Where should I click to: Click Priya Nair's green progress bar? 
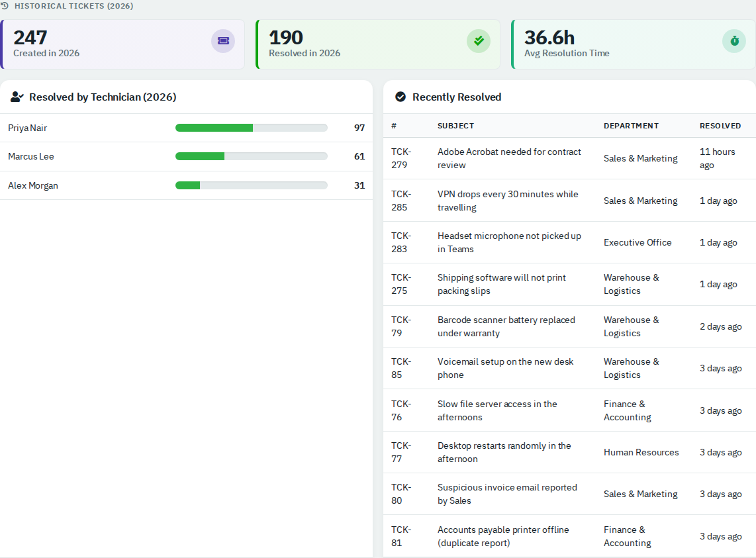tap(214, 128)
